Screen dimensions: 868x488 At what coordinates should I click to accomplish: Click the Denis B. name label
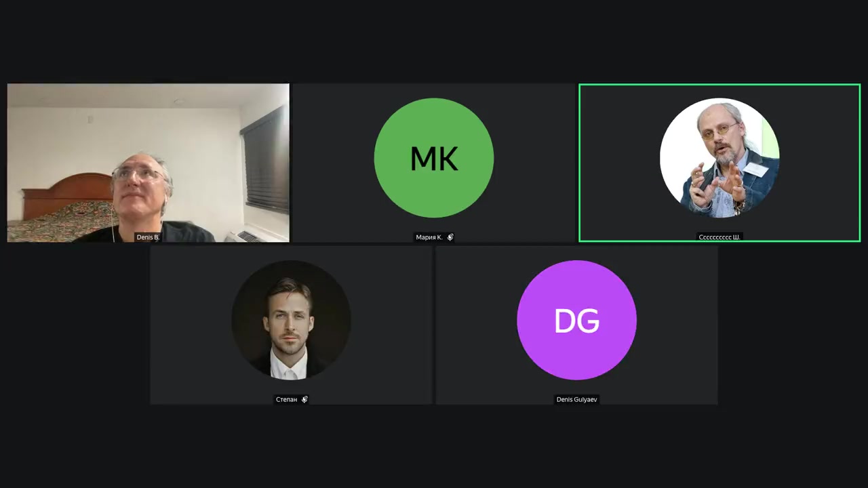click(148, 237)
